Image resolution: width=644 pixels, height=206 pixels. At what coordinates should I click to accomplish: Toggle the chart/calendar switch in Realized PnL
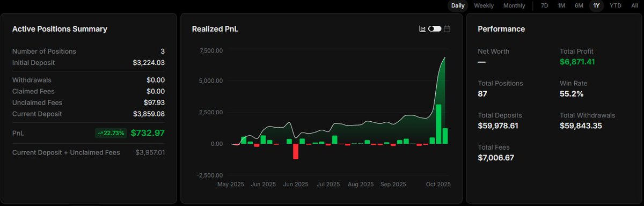point(435,28)
